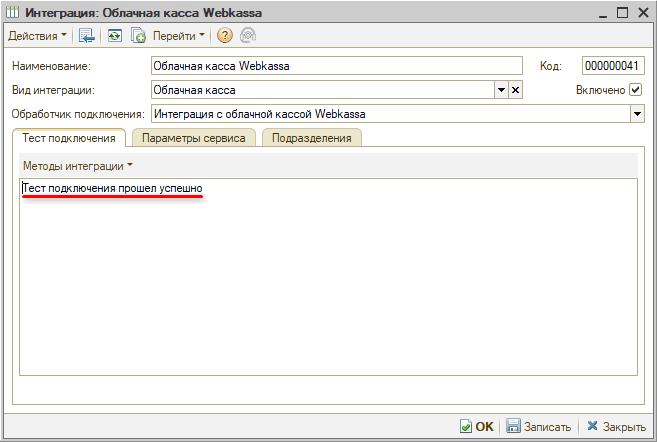
Task: Click the text 'Тест подключения прошел успешно'
Action: point(112,189)
